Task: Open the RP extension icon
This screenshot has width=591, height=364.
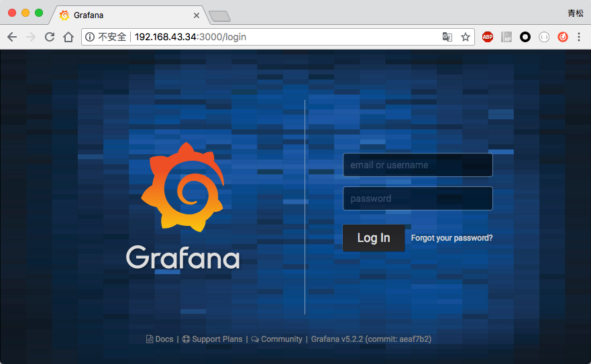Action: click(506, 37)
